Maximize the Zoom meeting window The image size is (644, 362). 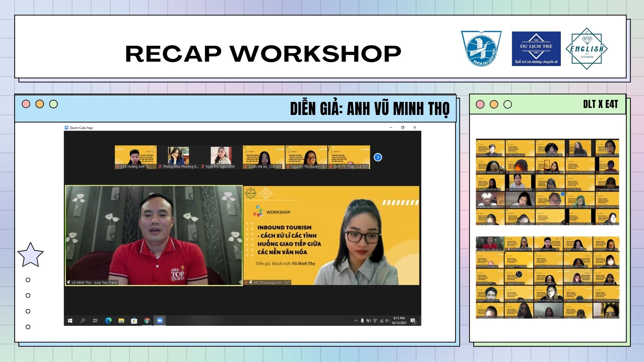pyautogui.click(x=402, y=127)
